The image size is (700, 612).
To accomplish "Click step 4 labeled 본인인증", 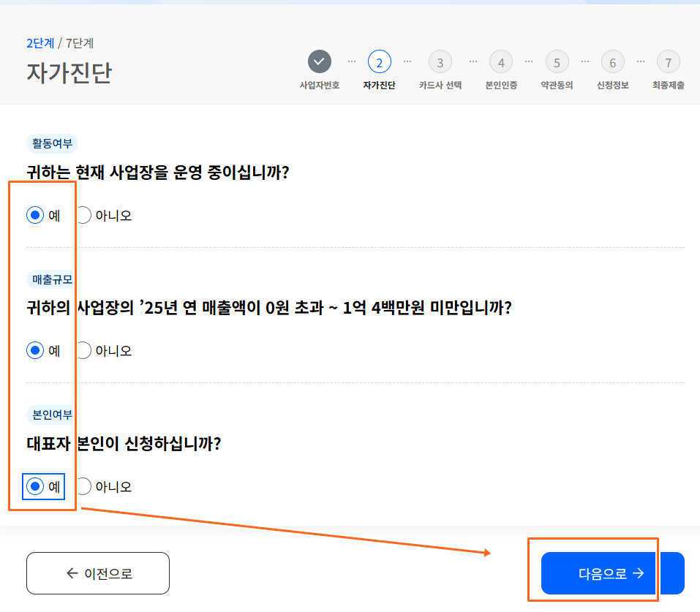I will 500,62.
